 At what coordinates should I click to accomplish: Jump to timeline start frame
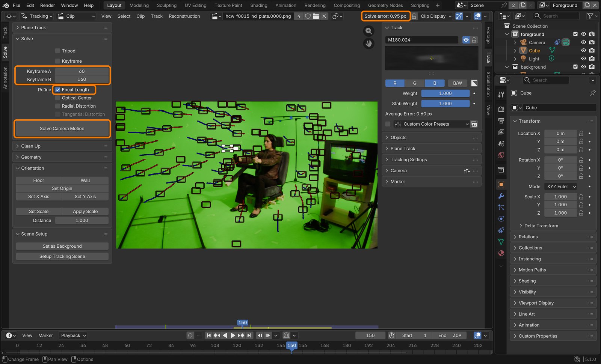tap(208, 335)
